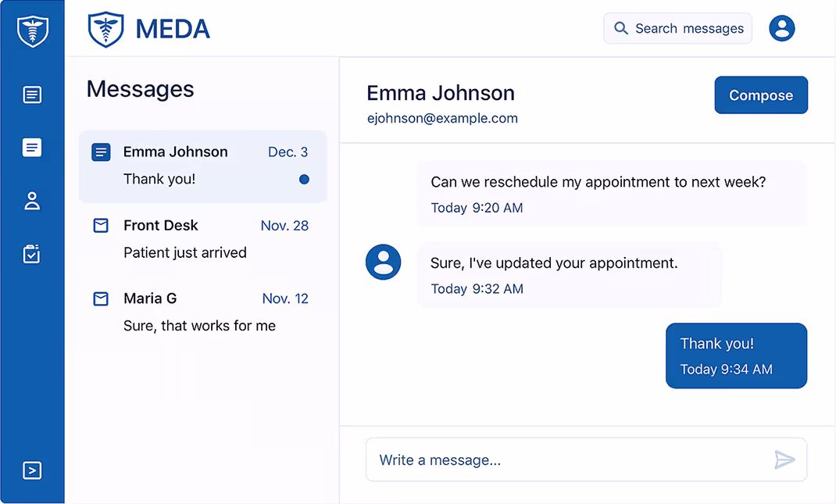Click the 'Today 9:34 AM' timestamp

[726, 369]
